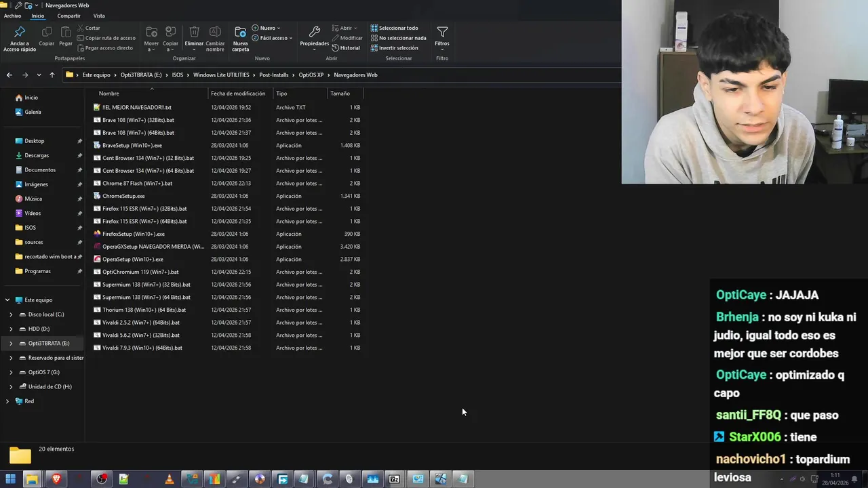Open Música quick access folder
The height and width of the screenshot is (488, 868).
(x=33, y=199)
